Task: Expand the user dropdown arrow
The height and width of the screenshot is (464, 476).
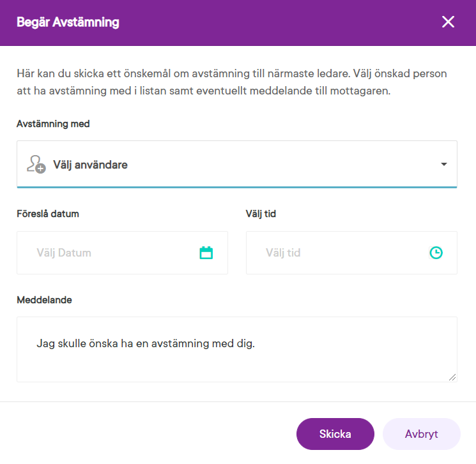Action: [444, 165]
